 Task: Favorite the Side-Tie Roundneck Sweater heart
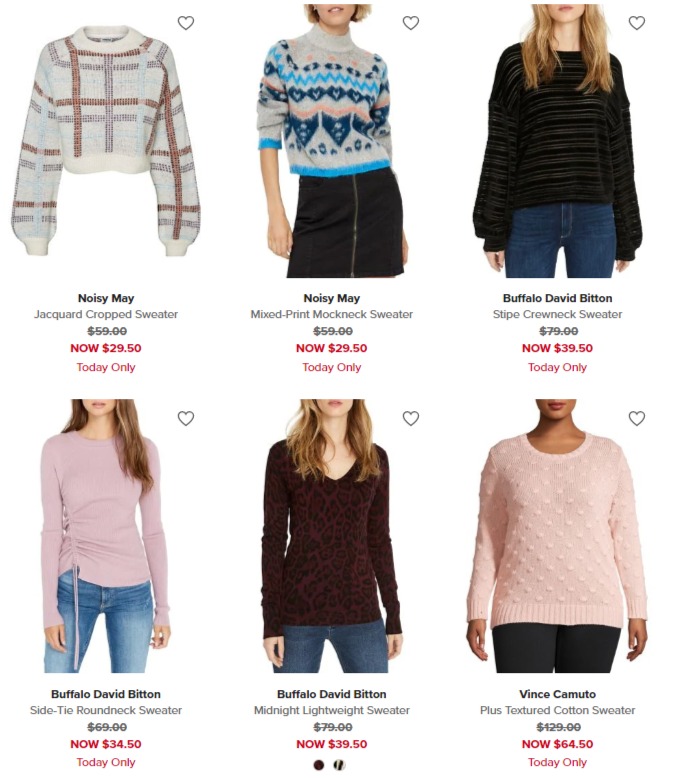(x=186, y=419)
